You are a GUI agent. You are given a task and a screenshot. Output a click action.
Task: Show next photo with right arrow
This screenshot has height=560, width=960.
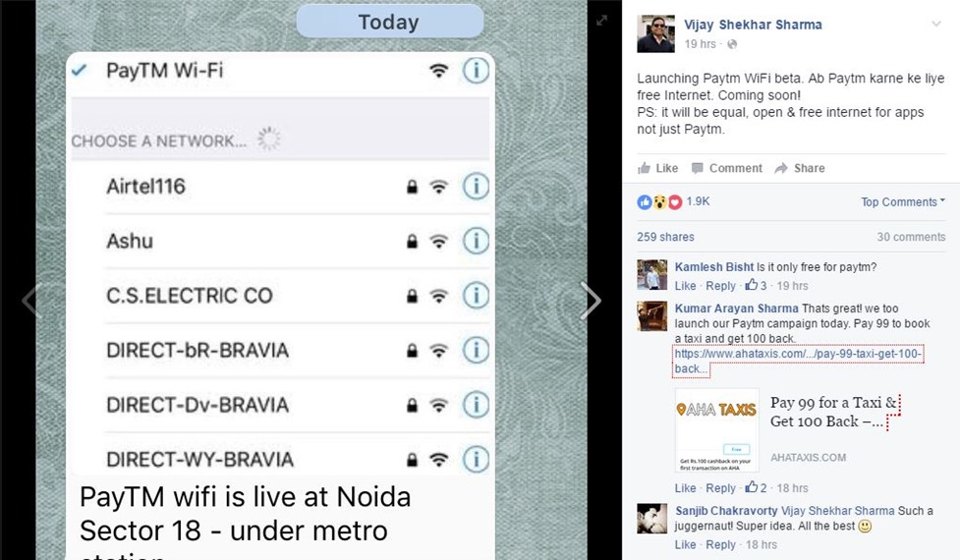pyautogui.click(x=591, y=301)
